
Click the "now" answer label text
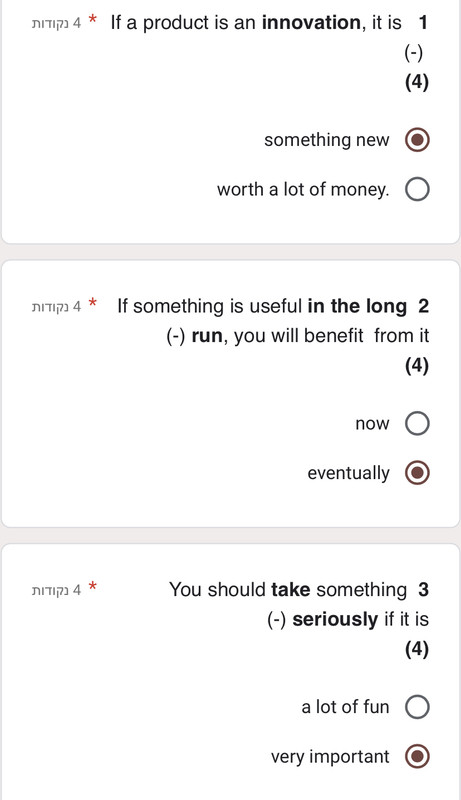(372, 424)
